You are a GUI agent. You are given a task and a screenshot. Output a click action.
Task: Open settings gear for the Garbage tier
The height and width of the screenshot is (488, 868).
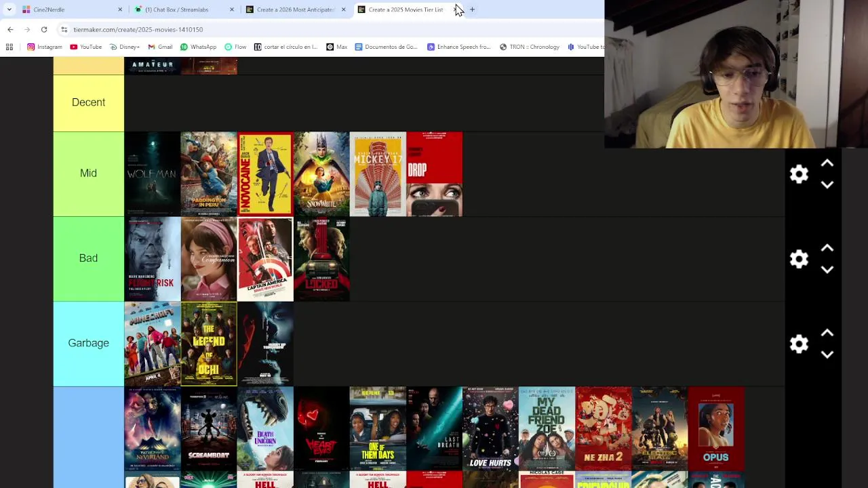tap(799, 344)
